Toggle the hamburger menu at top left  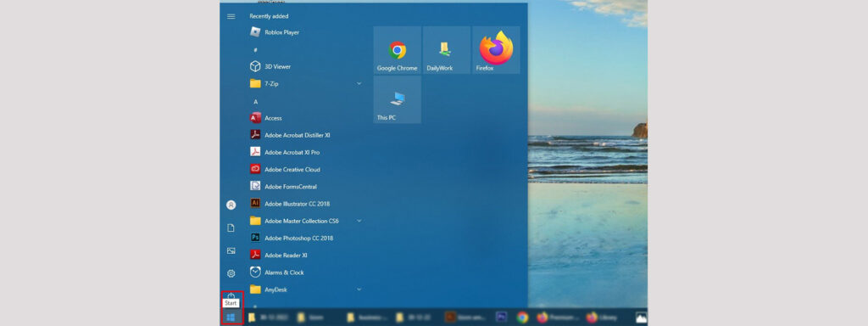231,16
